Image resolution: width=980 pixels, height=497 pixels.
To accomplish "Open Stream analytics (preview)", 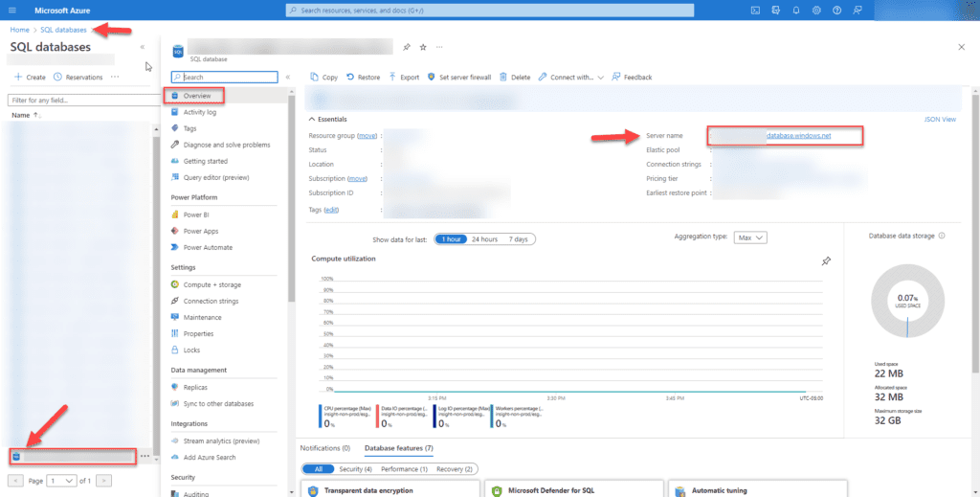I will tap(221, 441).
